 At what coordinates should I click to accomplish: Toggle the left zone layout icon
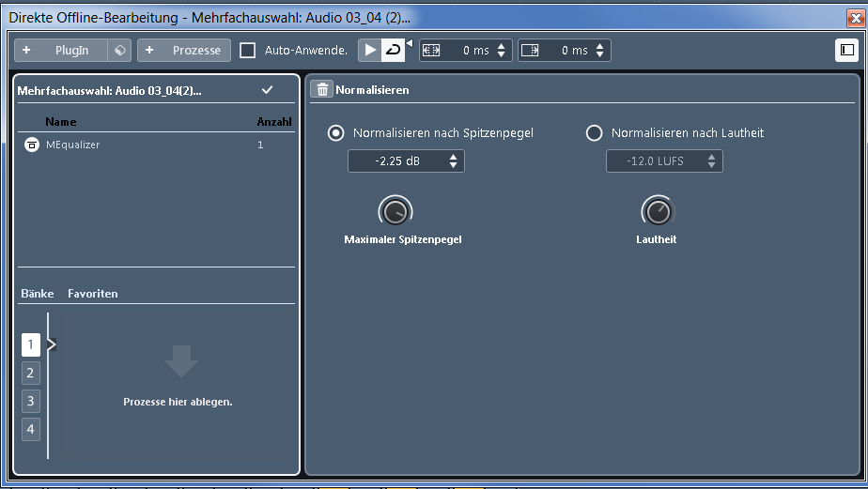pyautogui.click(x=846, y=51)
